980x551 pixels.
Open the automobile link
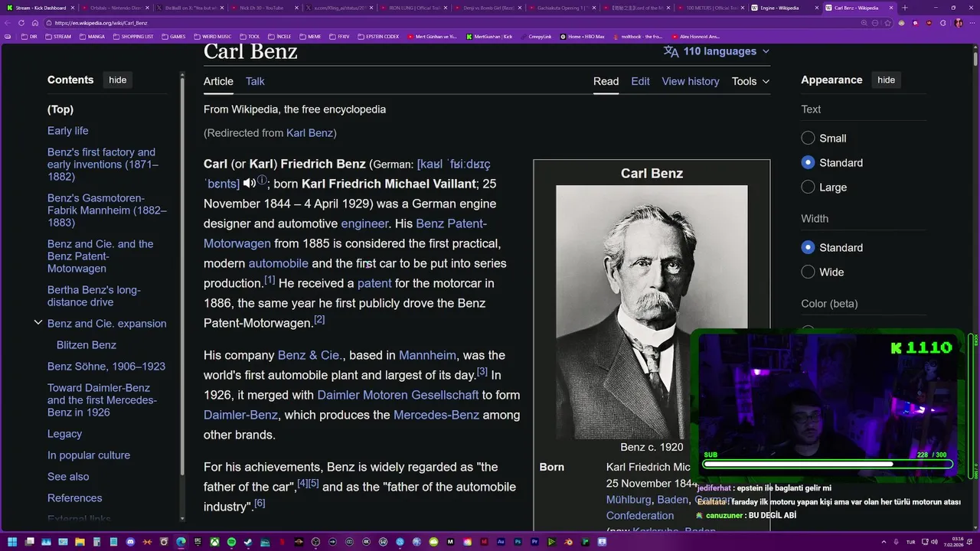click(x=278, y=263)
